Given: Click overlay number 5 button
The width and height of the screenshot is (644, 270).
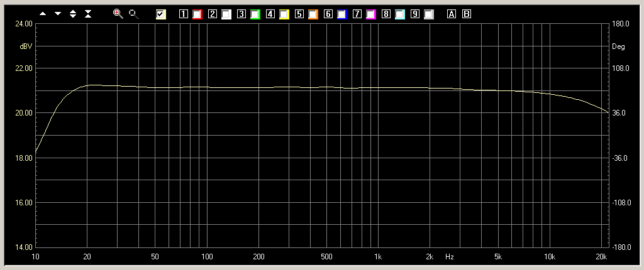Looking at the screenshot, I should (x=299, y=14).
